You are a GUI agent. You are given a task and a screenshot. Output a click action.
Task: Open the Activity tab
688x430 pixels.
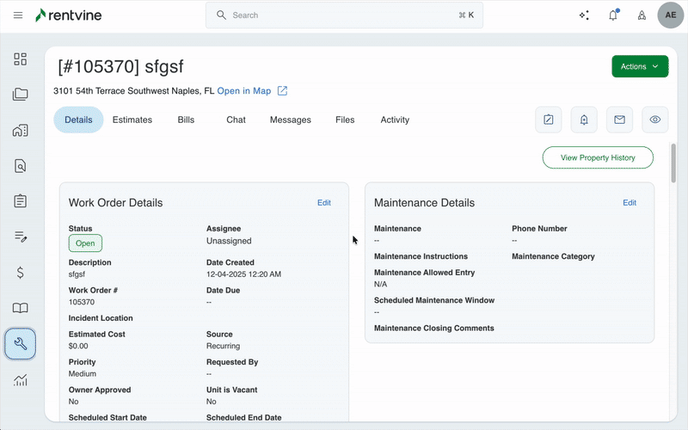pyautogui.click(x=394, y=120)
